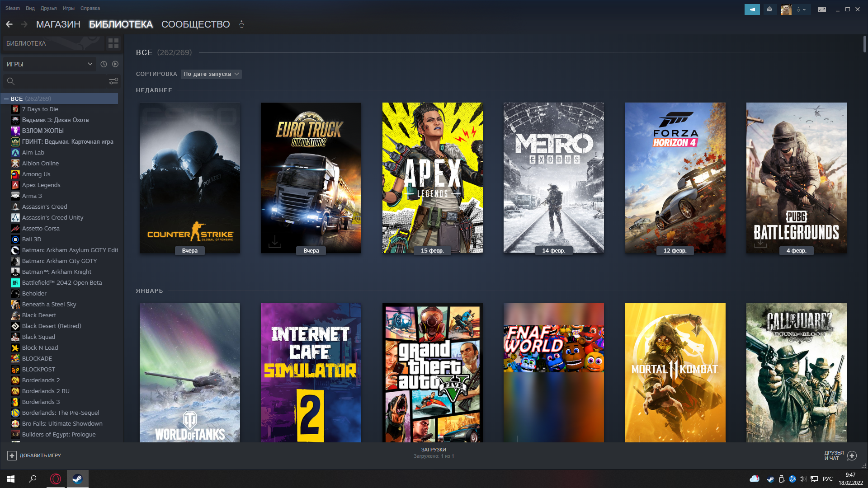
Task: Go back with the left arrow
Action: coord(9,24)
